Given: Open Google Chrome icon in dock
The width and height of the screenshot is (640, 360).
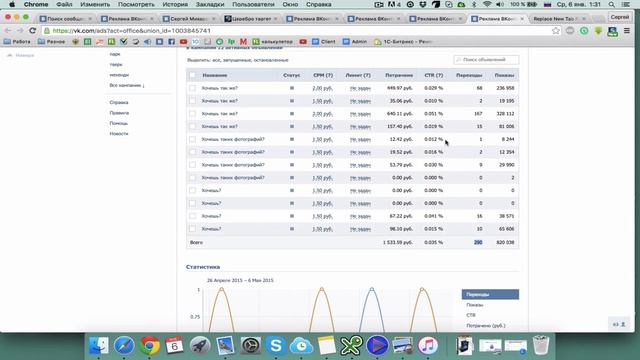Looking at the screenshot, I should click(149, 346).
